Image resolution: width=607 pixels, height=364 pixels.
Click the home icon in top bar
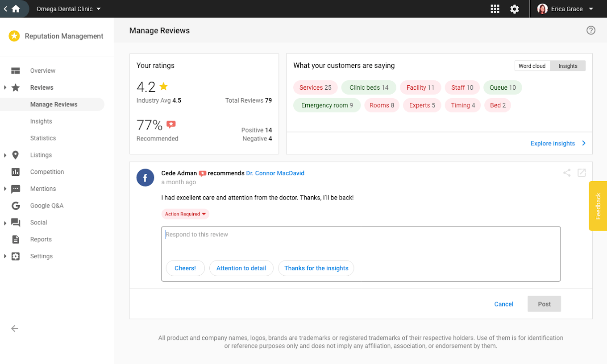click(x=16, y=9)
